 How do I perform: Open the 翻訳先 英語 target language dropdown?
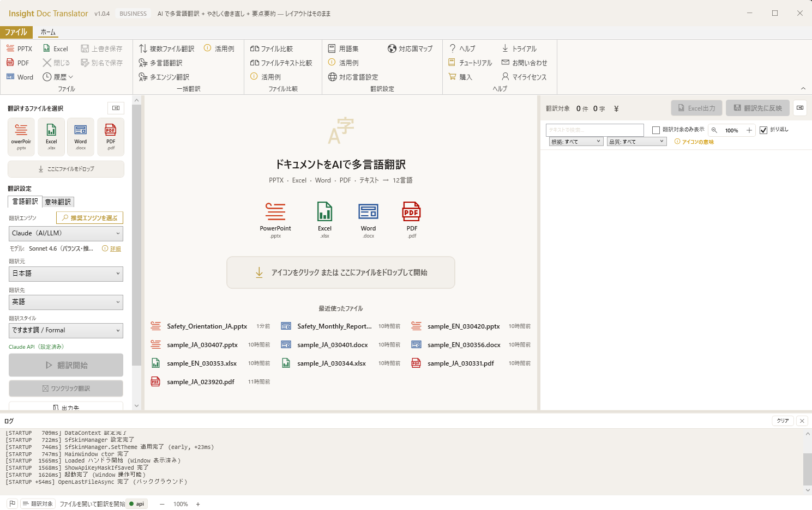click(65, 302)
